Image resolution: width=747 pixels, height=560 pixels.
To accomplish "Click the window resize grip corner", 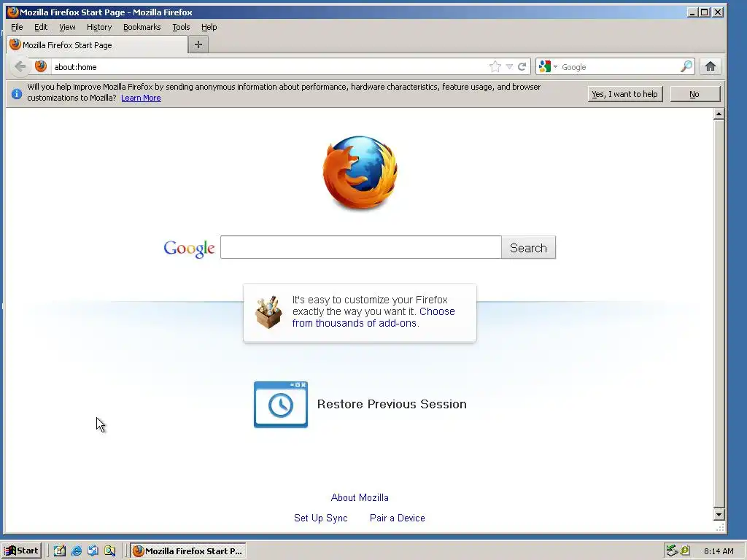I will tap(720, 526).
